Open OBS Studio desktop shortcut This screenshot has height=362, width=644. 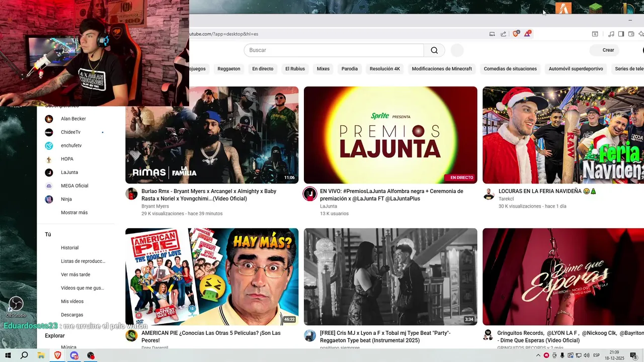[16, 306]
